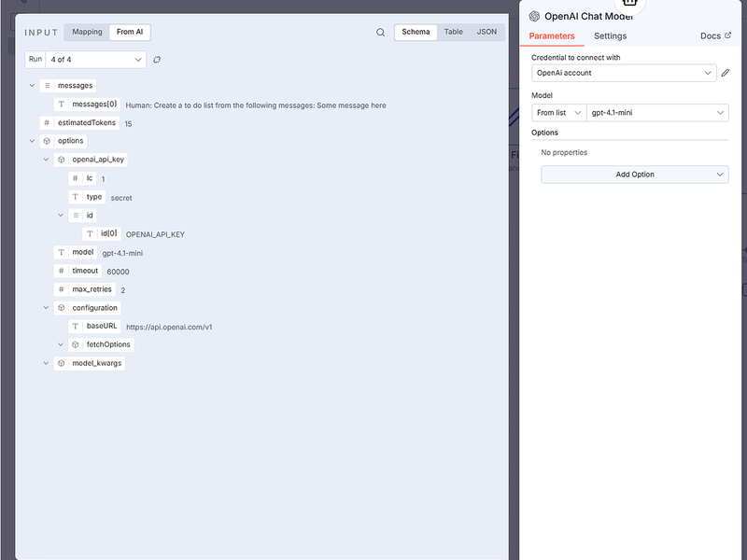Collapse the options tree node
Screen dimensions: 747x560
pos(32,141)
